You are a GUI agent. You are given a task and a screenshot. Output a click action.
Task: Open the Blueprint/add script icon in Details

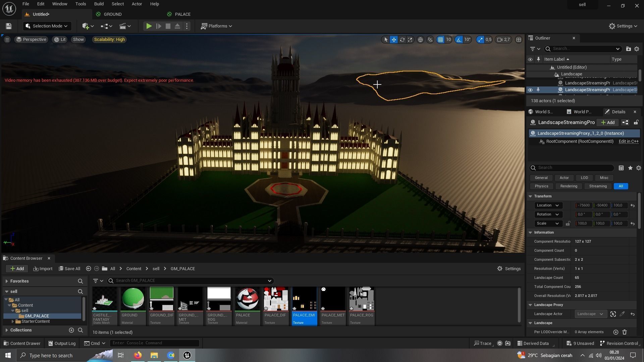625,123
